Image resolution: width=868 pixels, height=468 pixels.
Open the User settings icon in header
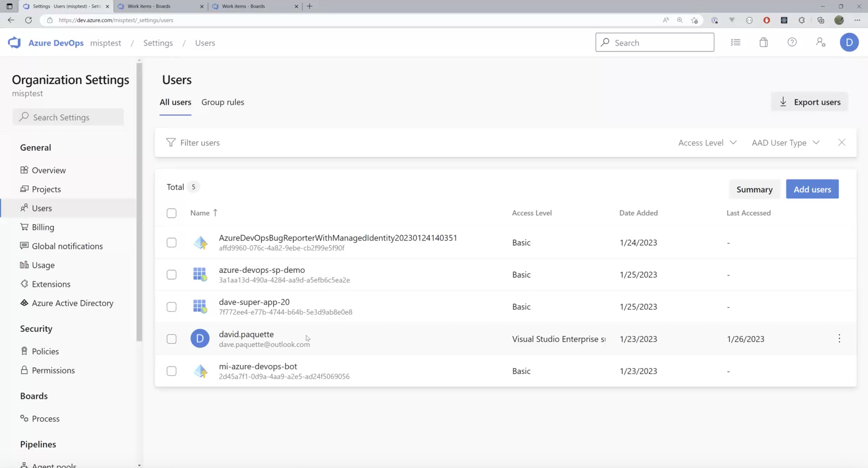(821, 42)
